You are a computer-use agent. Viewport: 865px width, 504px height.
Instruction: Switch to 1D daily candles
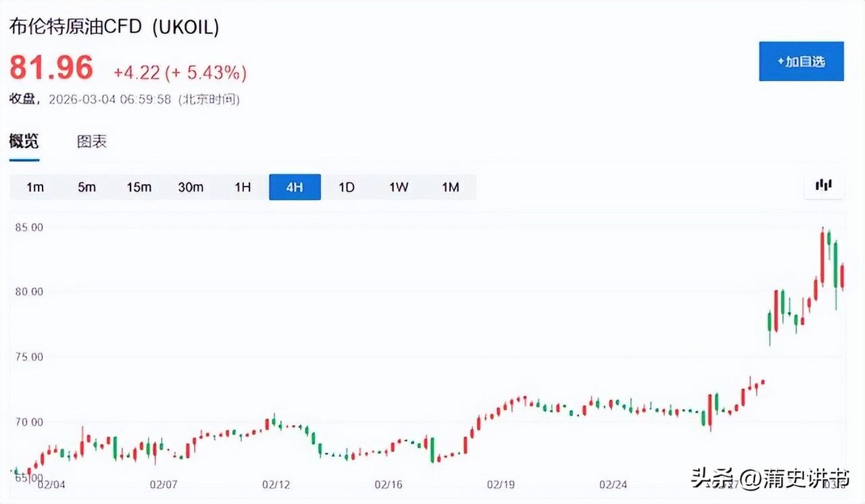(x=346, y=187)
